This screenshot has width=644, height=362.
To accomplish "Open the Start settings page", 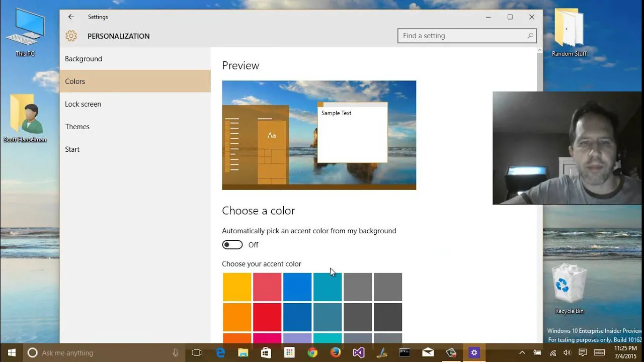I will (x=135, y=149).
